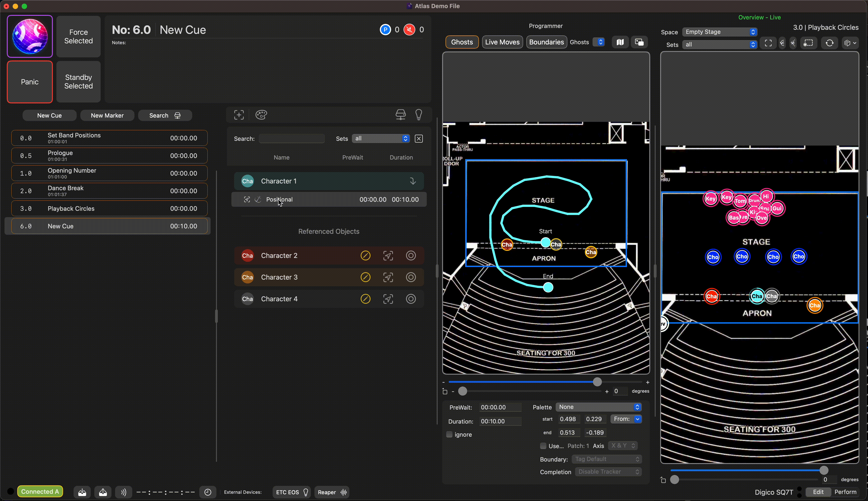Click the refresh sync icon in Overview

[829, 43]
